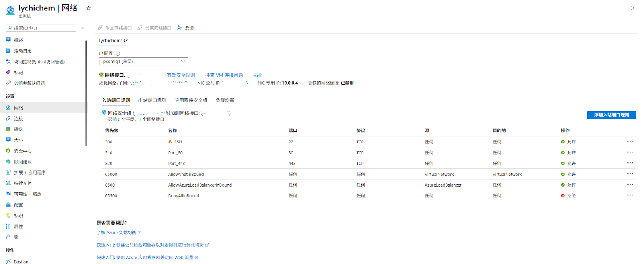Click the AllowVnetInBound rule name
The width and height of the screenshot is (644, 264).
pyautogui.click(x=186, y=174)
